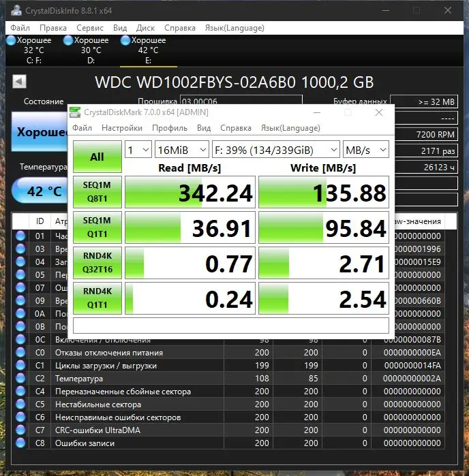This screenshot has width=469, height=476.
Task: Click the power-on count field 2171 раз
Action: [426, 151]
